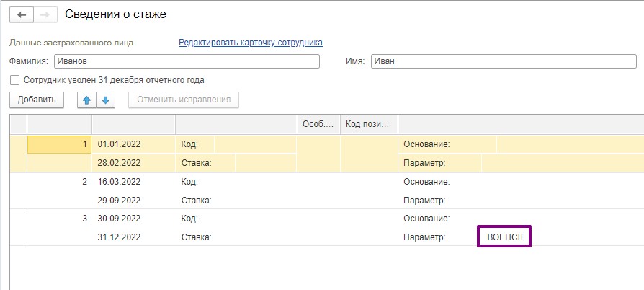
Task: Click the forward arrow navigation button
Action: click(45, 15)
